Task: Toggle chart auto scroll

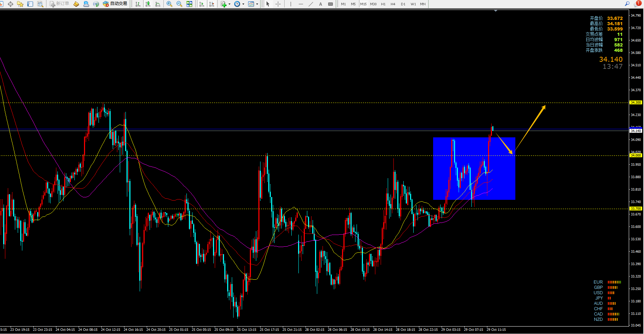Action: 202,4
